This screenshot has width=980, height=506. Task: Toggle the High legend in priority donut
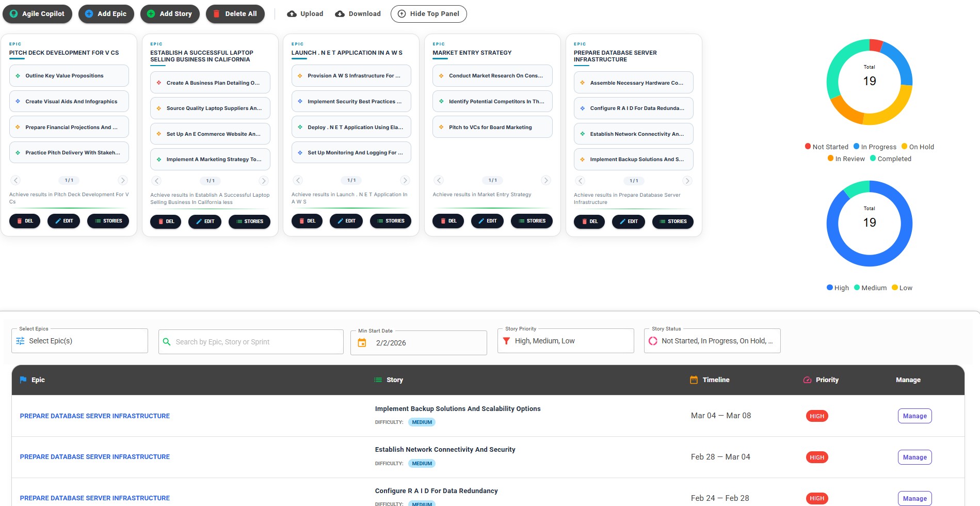click(x=837, y=288)
